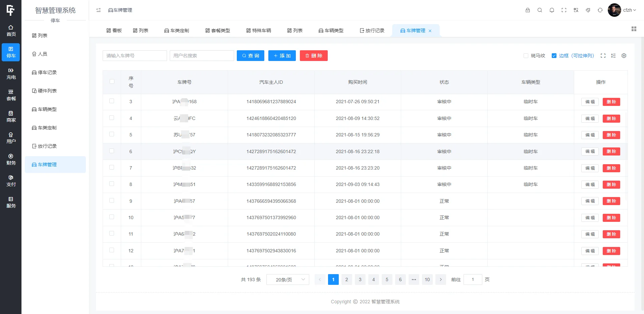Refresh the page with the reload icon
Viewport: 644px width, 314px height.
pos(600,10)
